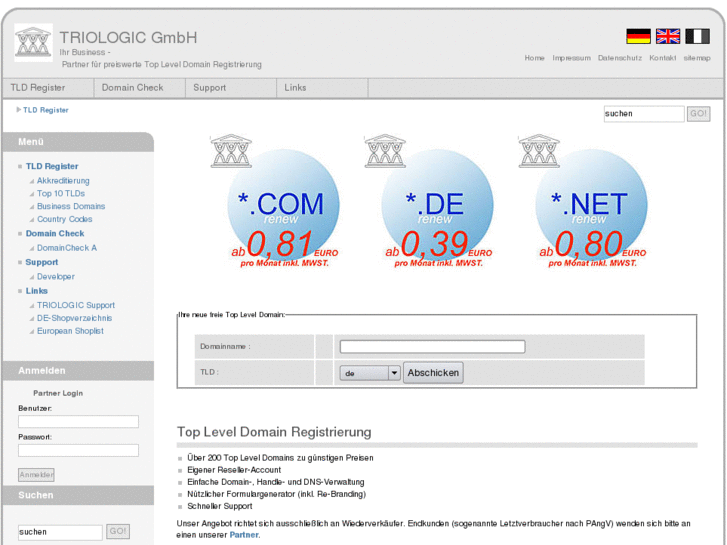Open the Links navigation tab
727x545 pixels.
[322, 88]
